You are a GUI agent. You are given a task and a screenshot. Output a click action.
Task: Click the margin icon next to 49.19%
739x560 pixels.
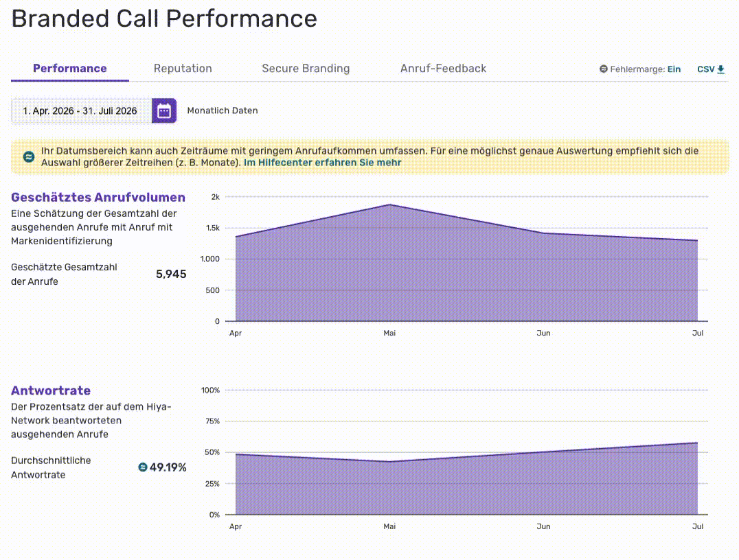pyautogui.click(x=143, y=467)
